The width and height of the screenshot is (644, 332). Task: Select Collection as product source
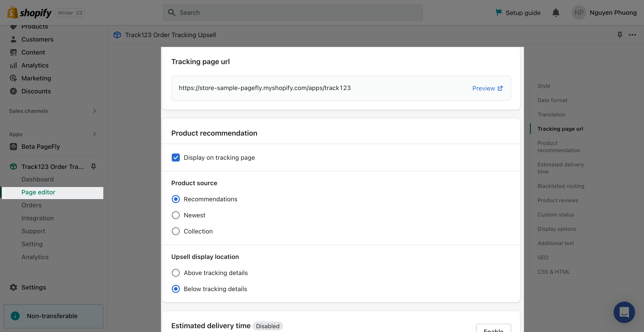176,231
